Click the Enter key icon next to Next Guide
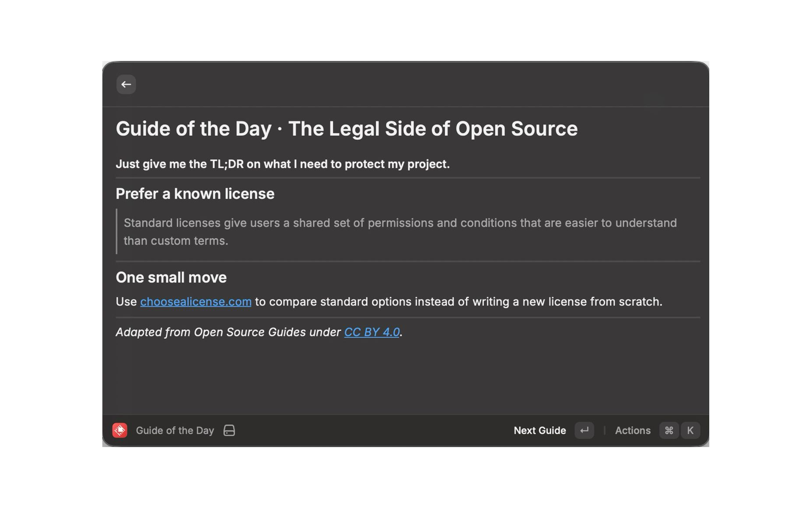This screenshot has height=508, width=812. (584, 430)
